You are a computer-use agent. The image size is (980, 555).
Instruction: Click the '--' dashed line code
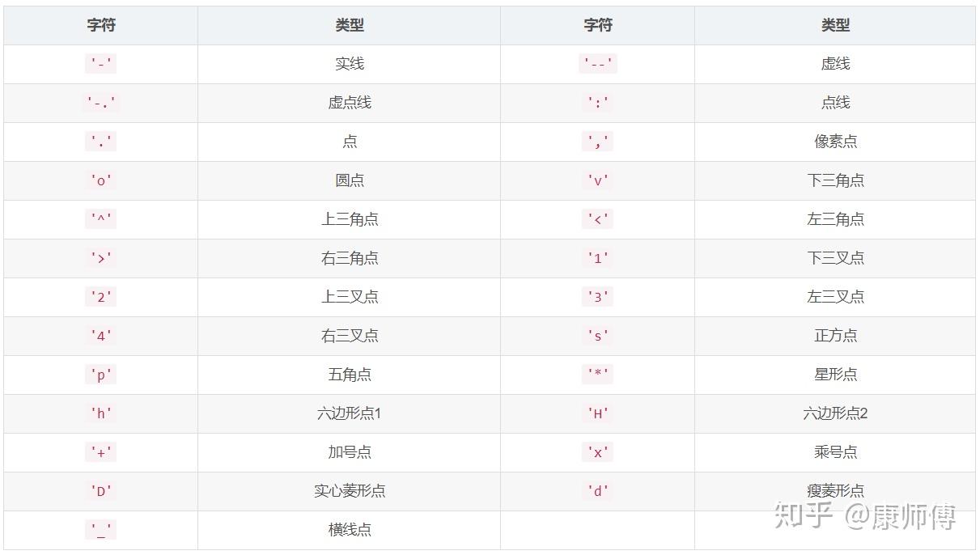pos(597,64)
